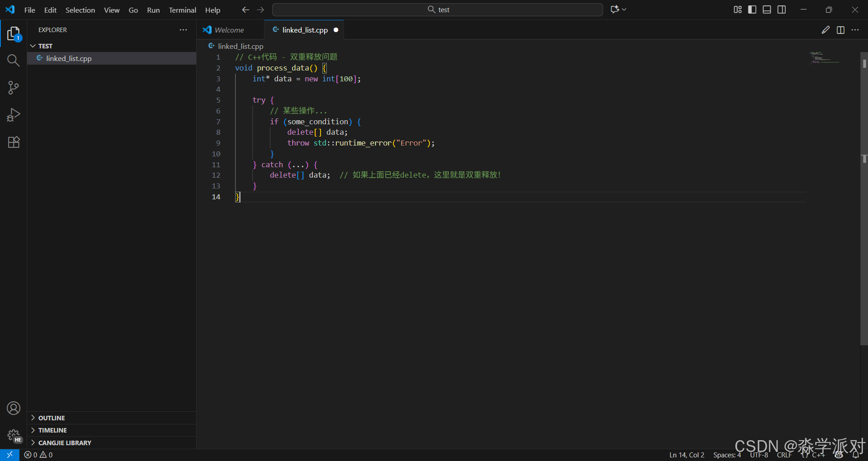868x461 pixels.
Task: Open the Search view icon
Action: point(14,61)
